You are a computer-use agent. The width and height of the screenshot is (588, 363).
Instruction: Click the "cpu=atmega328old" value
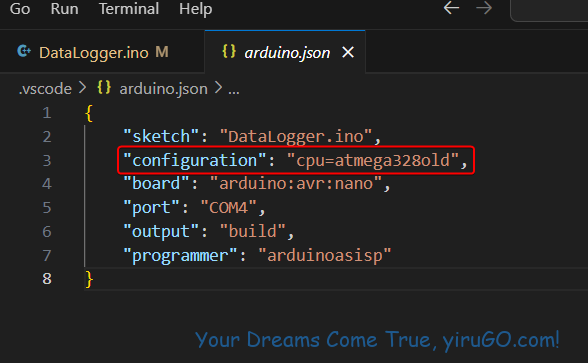(373, 160)
